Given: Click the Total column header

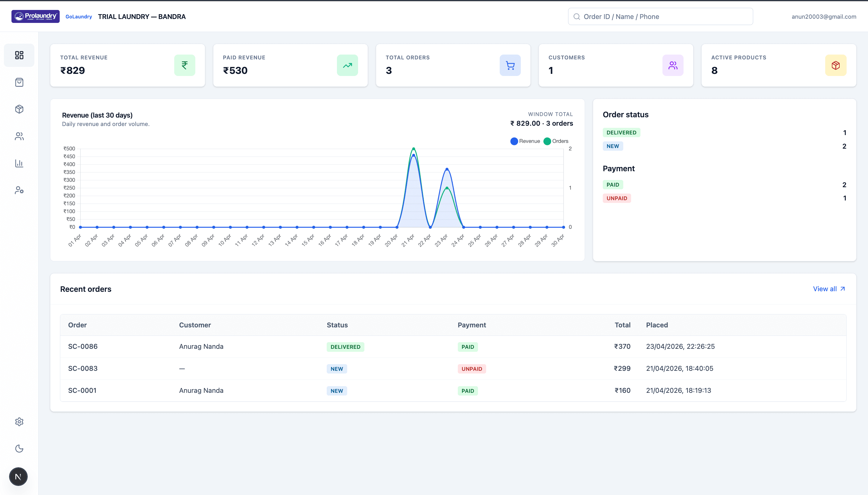Looking at the screenshot, I should 623,325.
